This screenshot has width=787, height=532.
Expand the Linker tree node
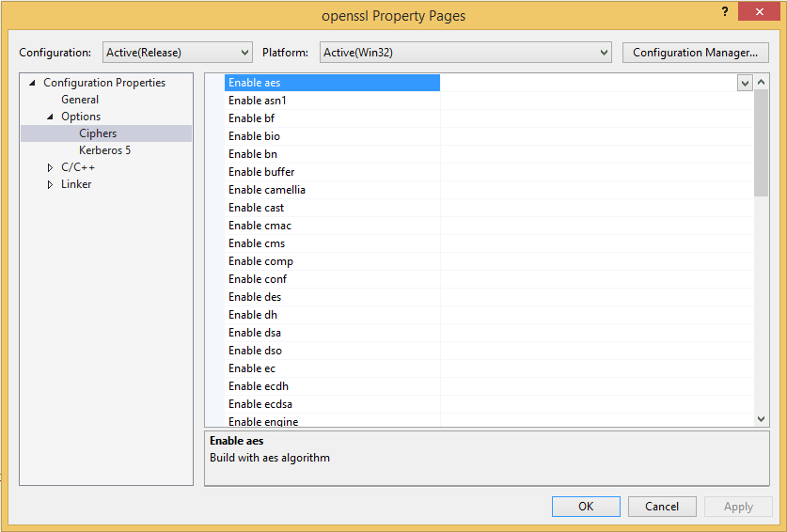click(x=50, y=184)
